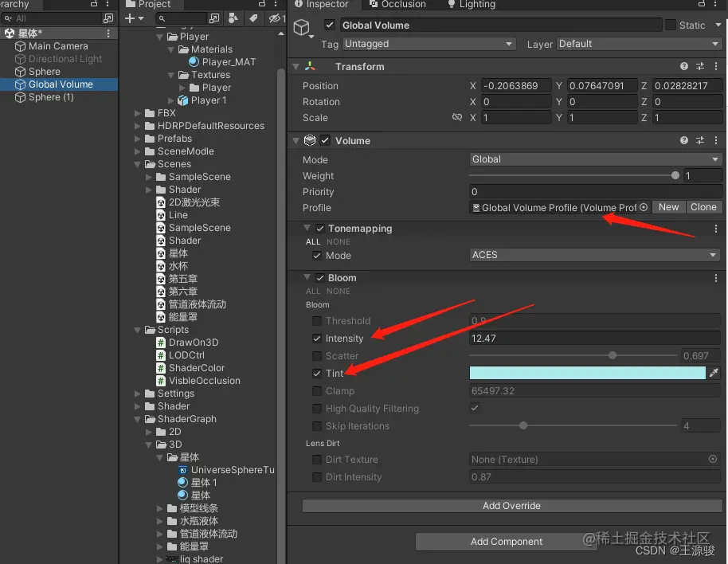This screenshot has width=728, height=564.
Task: Open Volume component more options menu
Action: pos(716,140)
